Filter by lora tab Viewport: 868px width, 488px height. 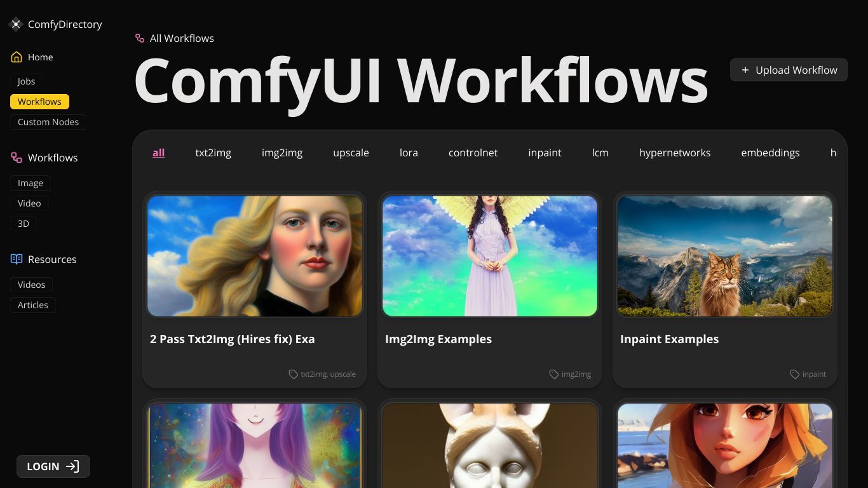click(409, 152)
